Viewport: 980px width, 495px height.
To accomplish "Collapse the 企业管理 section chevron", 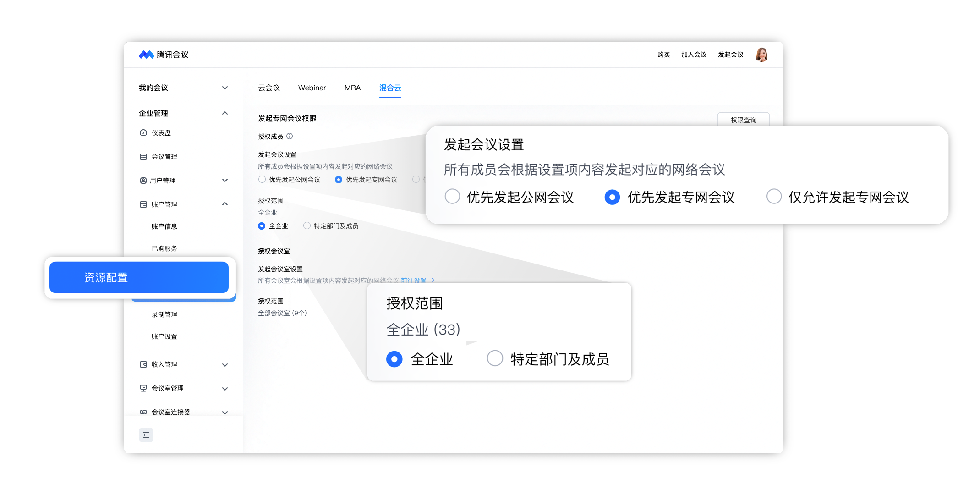I will pos(225,113).
